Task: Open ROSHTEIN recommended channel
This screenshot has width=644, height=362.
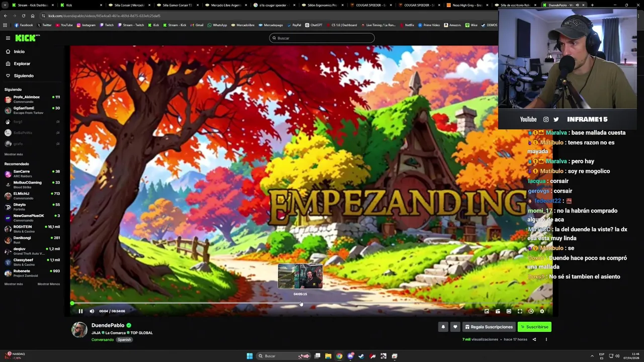Action: pyautogui.click(x=32, y=229)
